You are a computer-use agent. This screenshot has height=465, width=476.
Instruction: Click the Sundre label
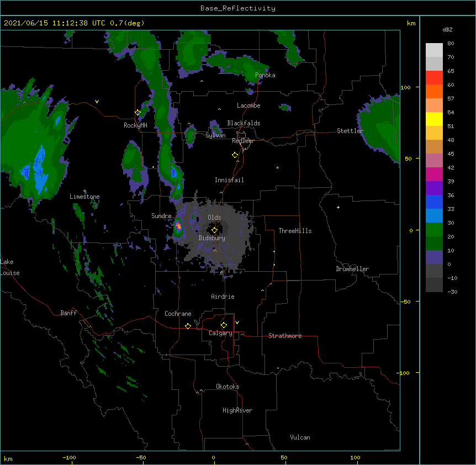tap(161, 216)
